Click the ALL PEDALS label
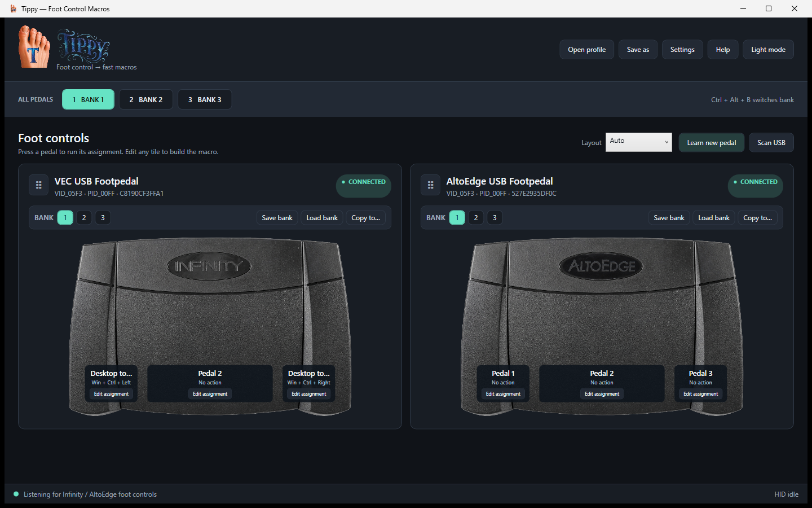 36,99
